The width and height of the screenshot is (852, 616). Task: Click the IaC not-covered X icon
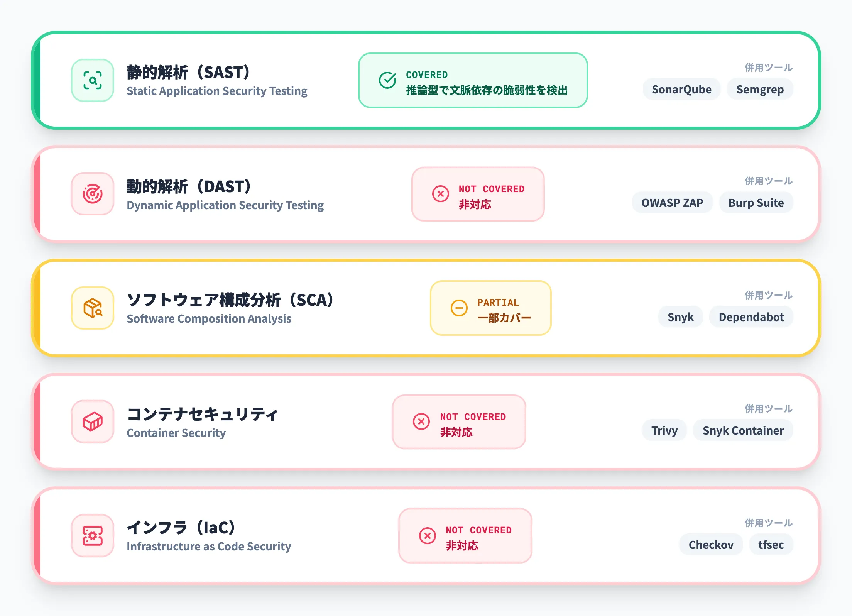[428, 536]
